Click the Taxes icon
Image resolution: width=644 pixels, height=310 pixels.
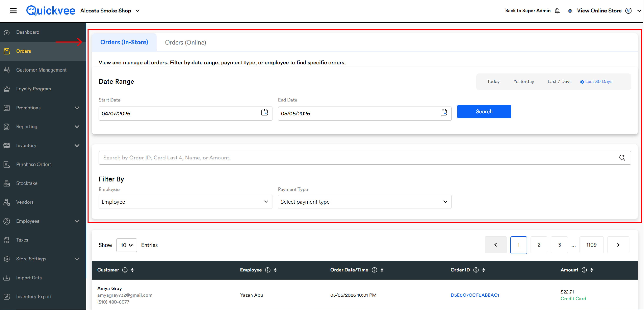pyautogui.click(x=7, y=240)
